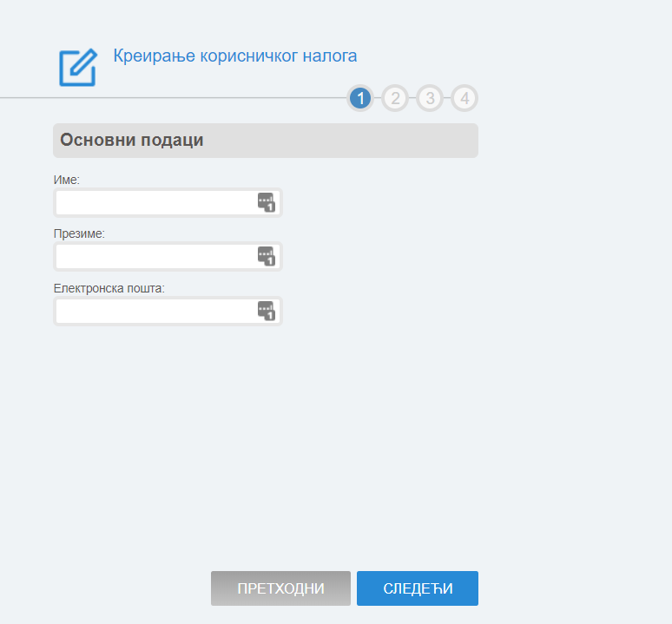Click the ПРЕТХОДНИ button

coord(280,588)
